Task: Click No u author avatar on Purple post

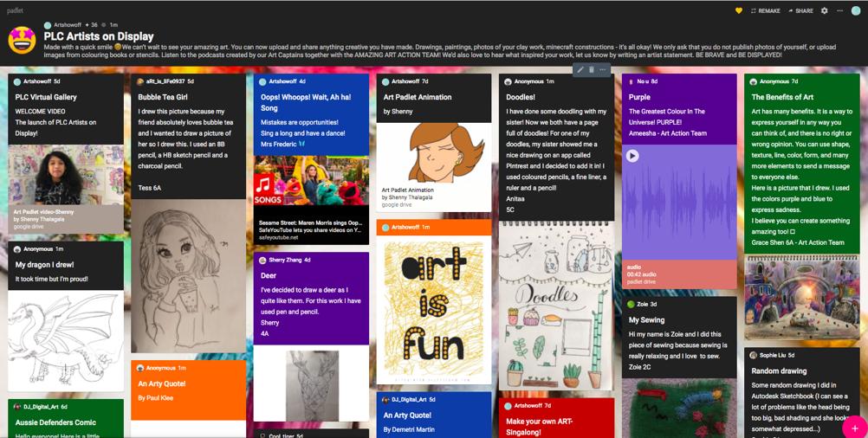Action: click(631, 82)
